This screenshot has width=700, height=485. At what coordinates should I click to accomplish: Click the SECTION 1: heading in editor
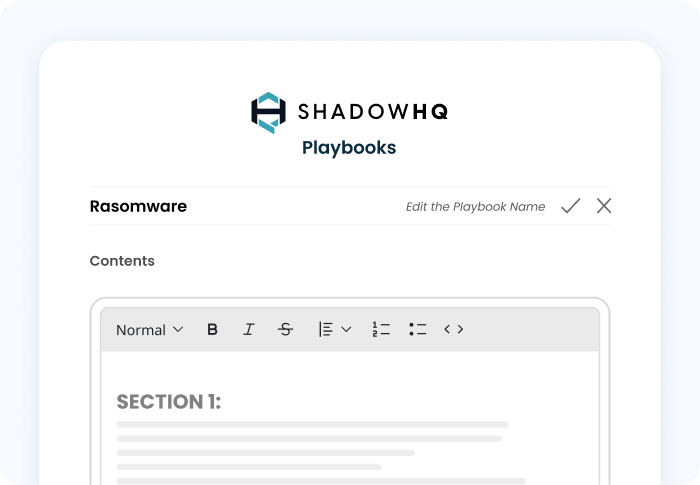[169, 401]
